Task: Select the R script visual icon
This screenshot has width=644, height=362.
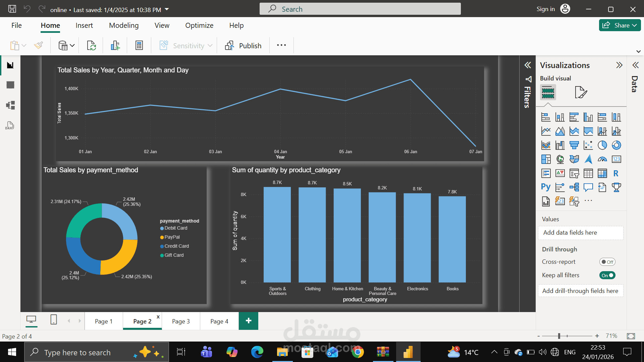Action: point(616,173)
